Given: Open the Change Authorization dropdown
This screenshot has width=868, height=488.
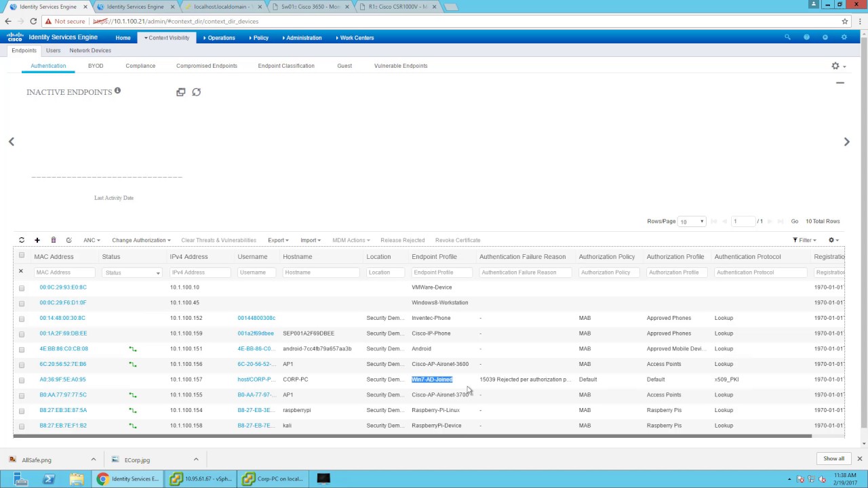Looking at the screenshot, I should point(141,240).
